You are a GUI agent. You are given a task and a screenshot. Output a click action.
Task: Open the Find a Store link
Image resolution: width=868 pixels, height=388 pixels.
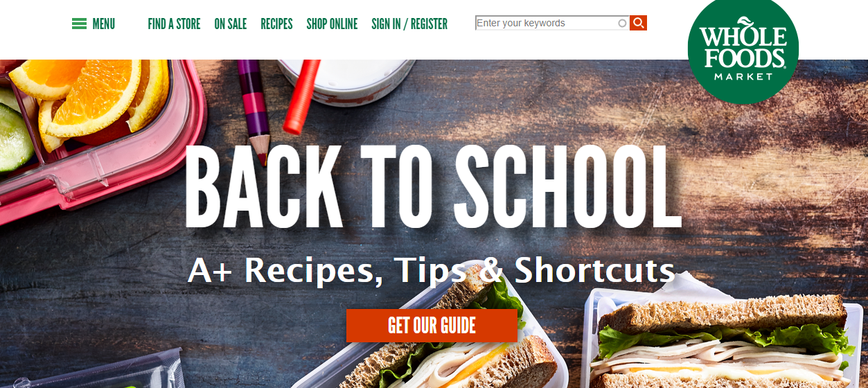coord(174,24)
